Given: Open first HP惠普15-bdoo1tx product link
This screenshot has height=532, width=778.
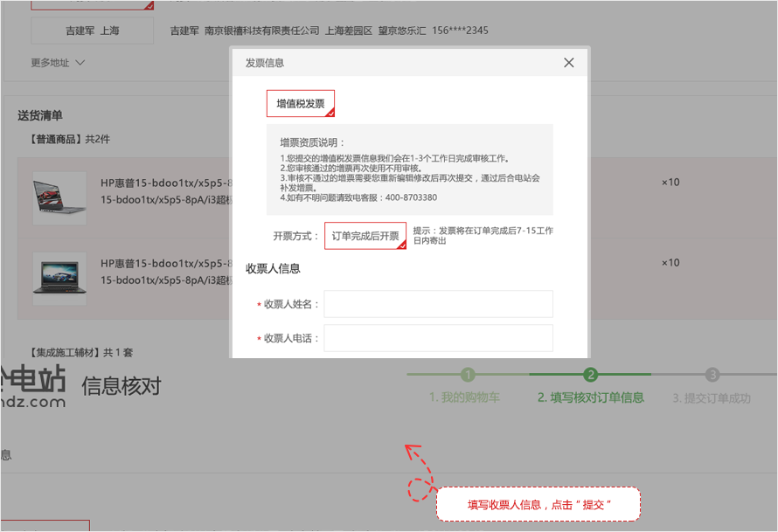Looking at the screenshot, I should pos(164,183).
